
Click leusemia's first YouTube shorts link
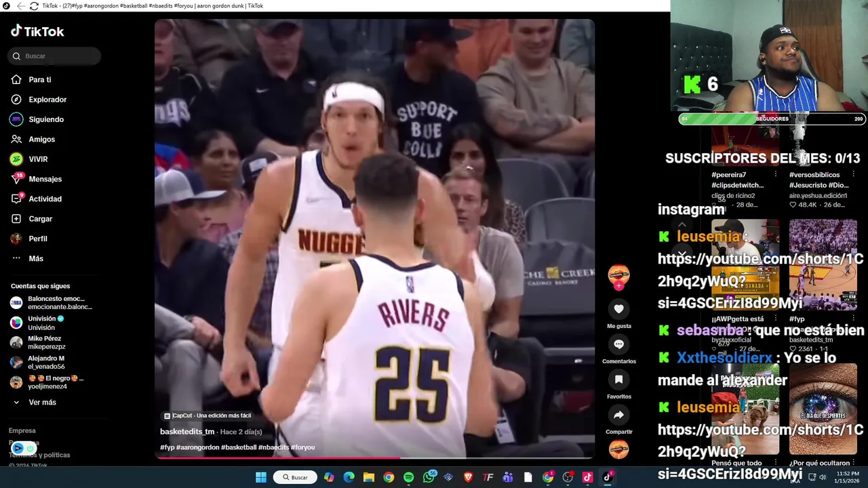click(x=759, y=281)
